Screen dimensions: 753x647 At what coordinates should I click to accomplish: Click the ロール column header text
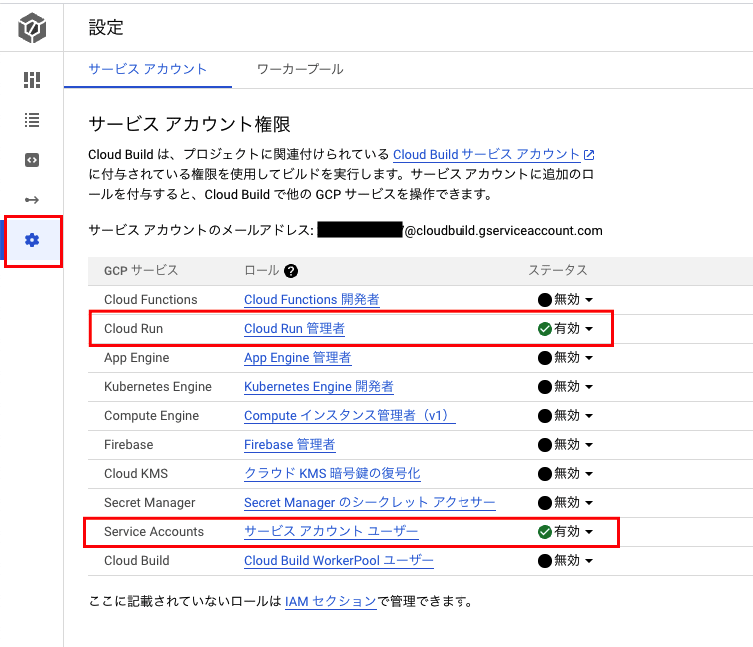click(x=262, y=271)
